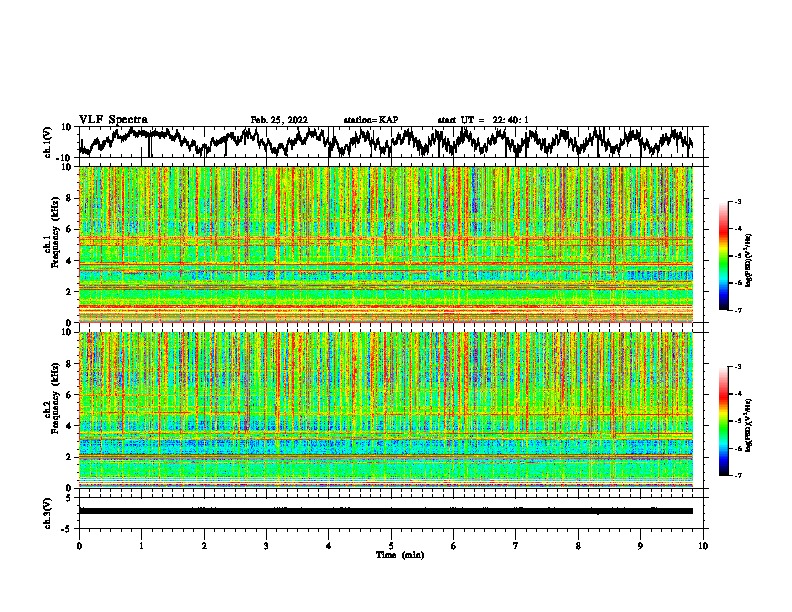
Task: Click the "-7" value on ch.1 color bar
Action: [738, 310]
